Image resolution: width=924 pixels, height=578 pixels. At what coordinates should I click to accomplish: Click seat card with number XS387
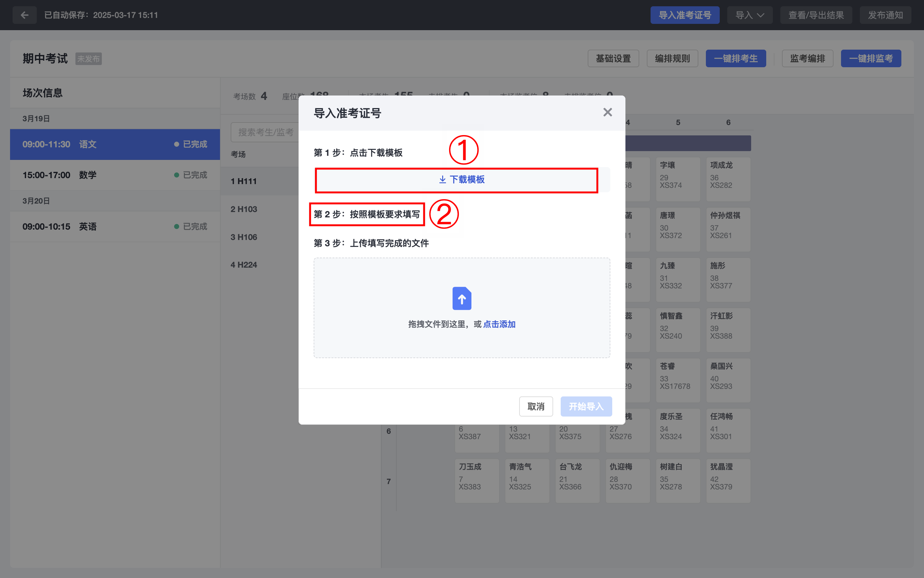click(x=476, y=438)
